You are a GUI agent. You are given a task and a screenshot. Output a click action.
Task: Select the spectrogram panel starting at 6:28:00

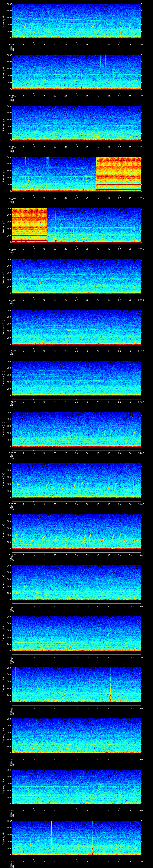point(77,736)
